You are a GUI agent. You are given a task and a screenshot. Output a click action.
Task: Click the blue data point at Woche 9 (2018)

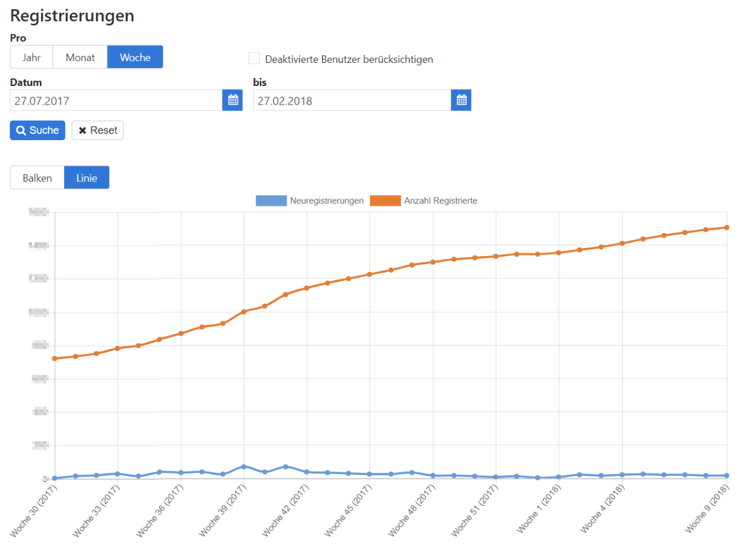coord(727,476)
